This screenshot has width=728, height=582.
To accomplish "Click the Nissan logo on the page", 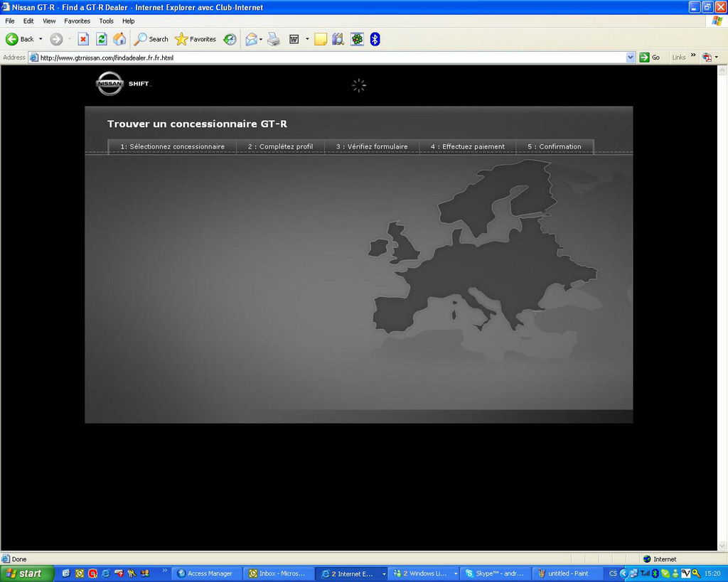I will [x=109, y=84].
